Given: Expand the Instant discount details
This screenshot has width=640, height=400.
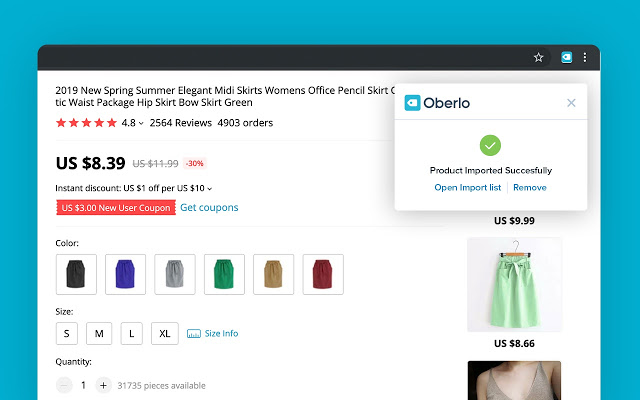Looking at the screenshot, I should pyautogui.click(x=210, y=188).
